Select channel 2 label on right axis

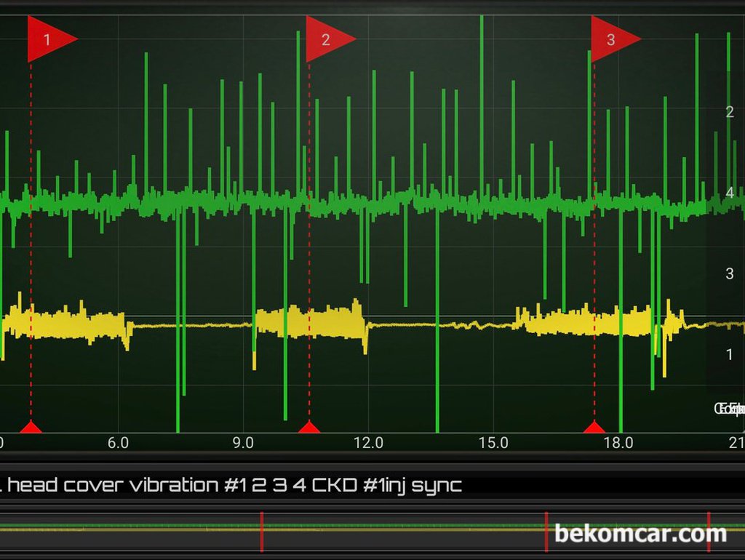coord(730,112)
